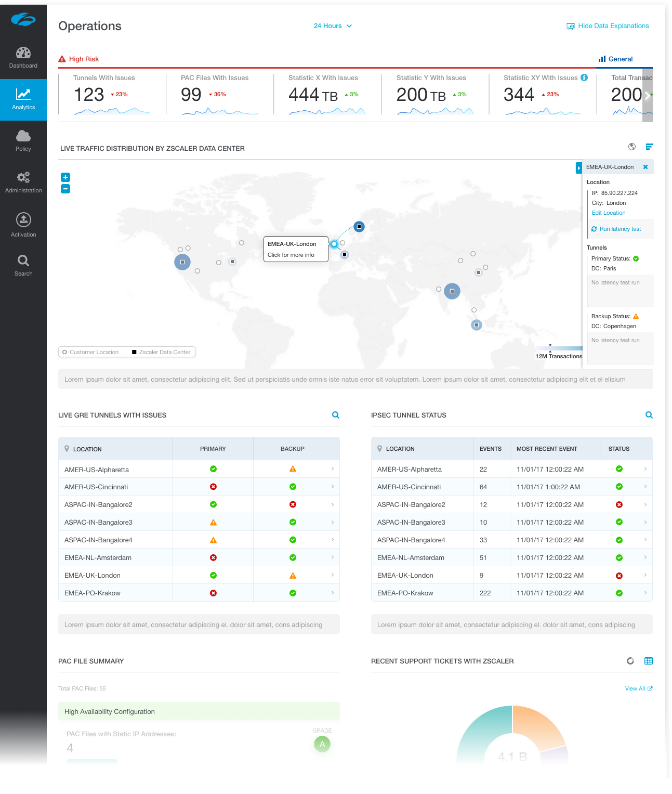The image size is (672, 794).
Task: Click the Edit Location link
Action: 609,213
